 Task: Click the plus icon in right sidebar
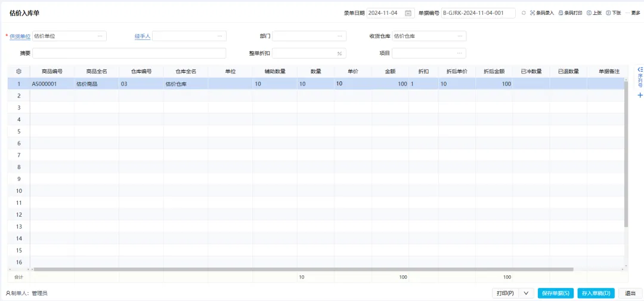pyautogui.click(x=640, y=95)
